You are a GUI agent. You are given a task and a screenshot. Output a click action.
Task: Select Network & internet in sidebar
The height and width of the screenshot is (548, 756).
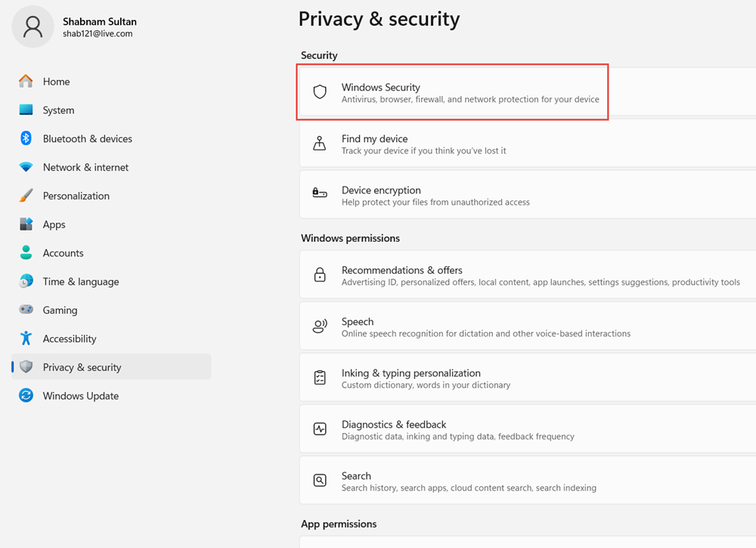click(111, 167)
